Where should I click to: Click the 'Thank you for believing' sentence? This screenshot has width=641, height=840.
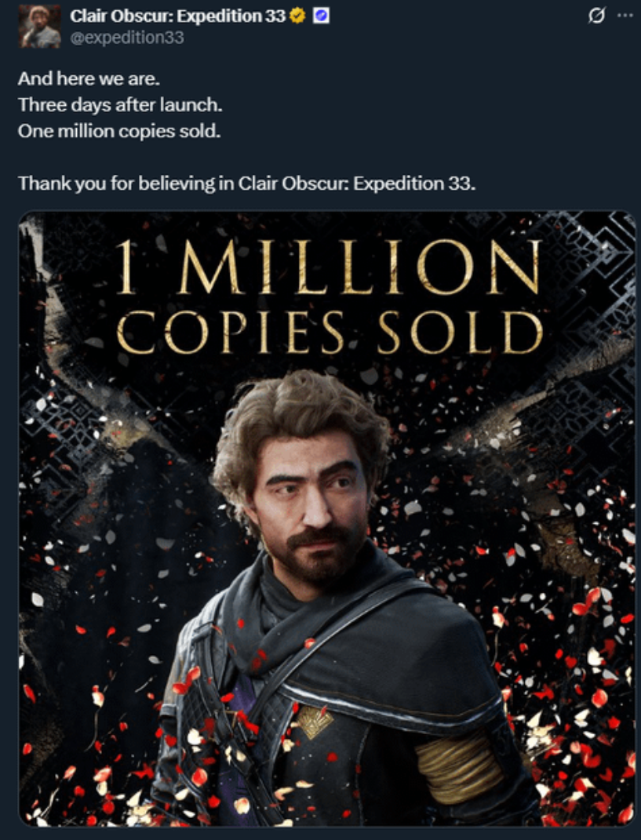246,184
